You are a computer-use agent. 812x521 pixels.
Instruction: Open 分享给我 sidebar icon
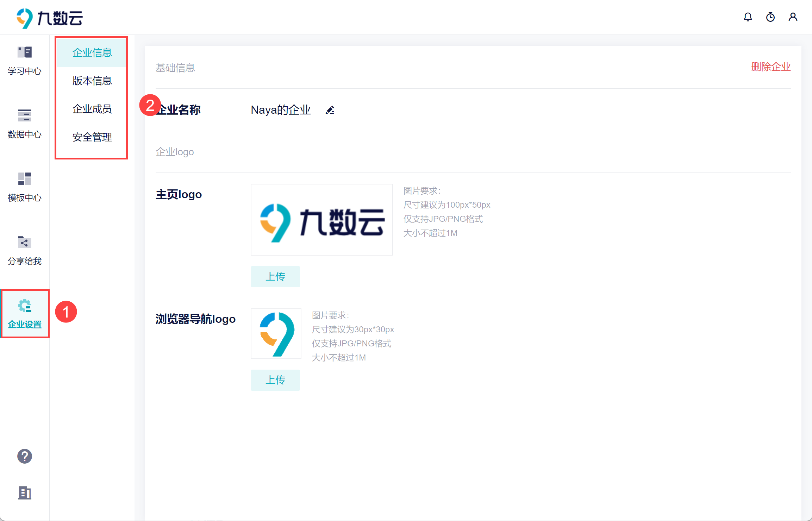coord(25,251)
